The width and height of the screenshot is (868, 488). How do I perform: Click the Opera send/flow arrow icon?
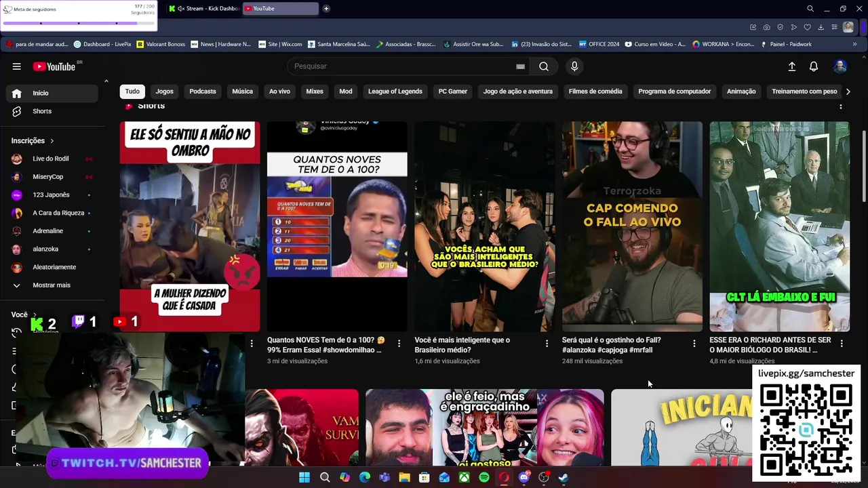click(794, 27)
